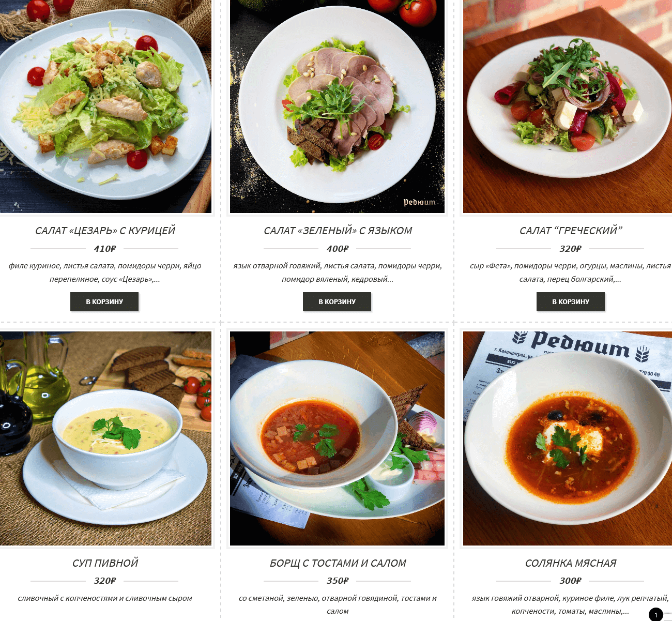Add Greek salad to cart
This screenshot has height=621, width=672.
(x=571, y=301)
